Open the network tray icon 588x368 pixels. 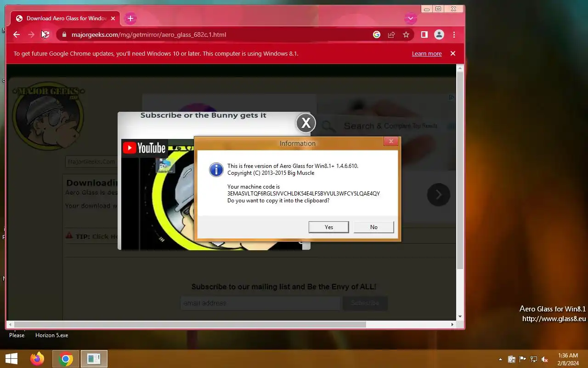(534, 359)
